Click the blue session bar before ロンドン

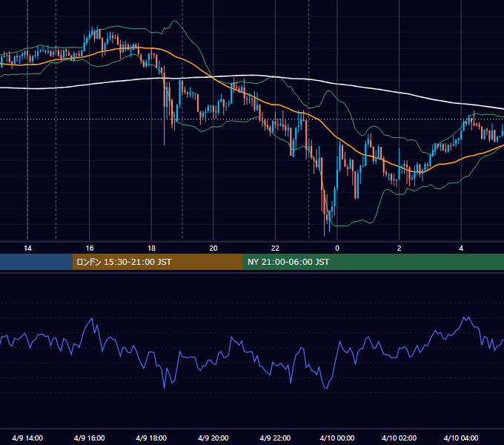[36, 262]
